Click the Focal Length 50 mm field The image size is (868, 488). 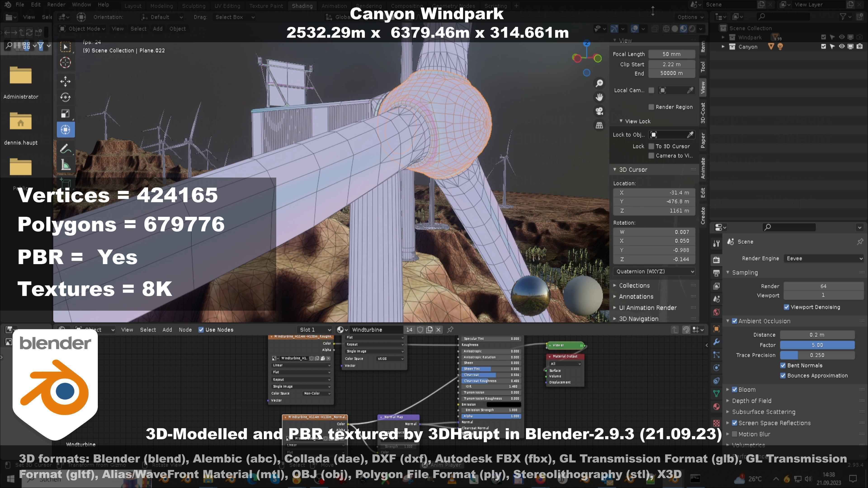pos(671,54)
